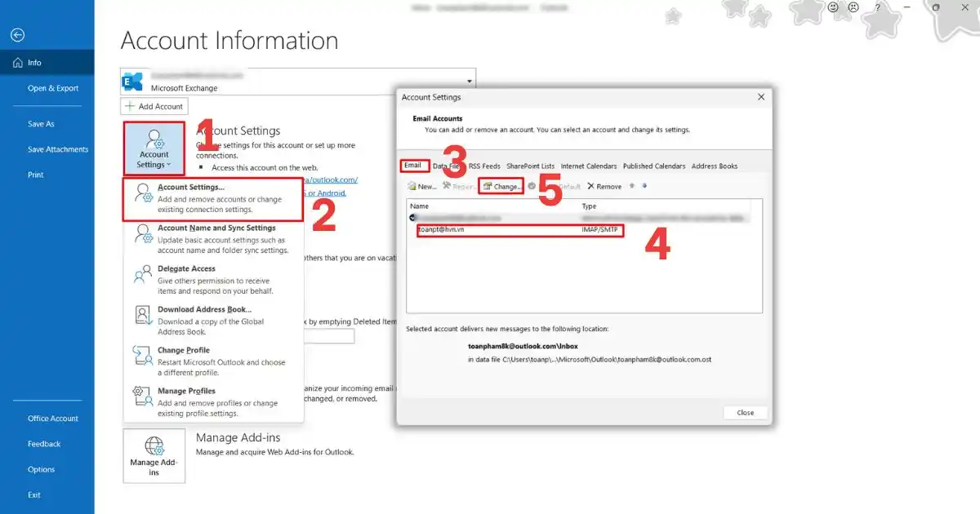Choose the Delegate Access entry
Viewport: 980px width, 514px height.
click(x=212, y=280)
